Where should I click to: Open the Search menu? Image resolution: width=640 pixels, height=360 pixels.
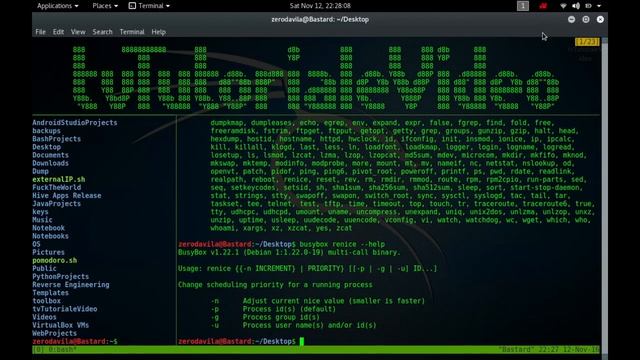(102, 32)
